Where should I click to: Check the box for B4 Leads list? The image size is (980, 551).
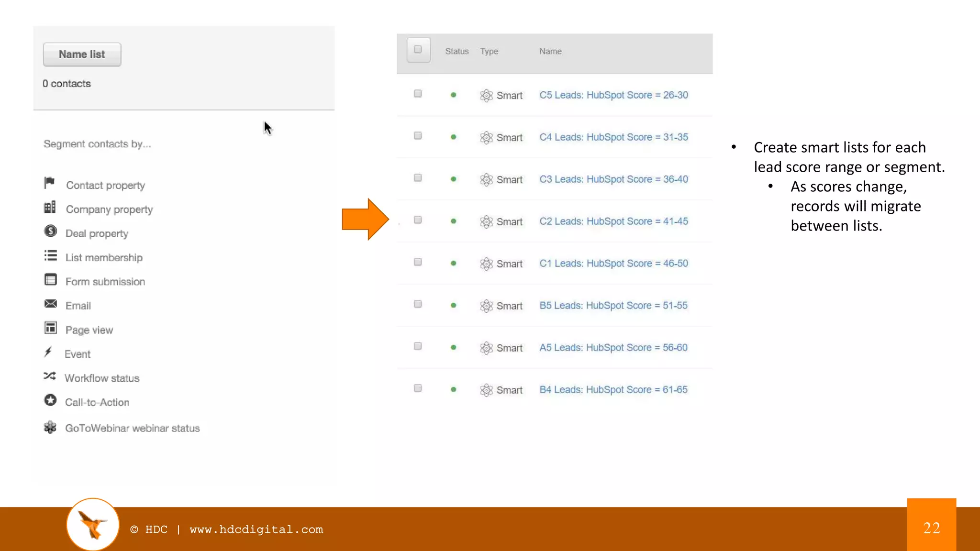click(x=418, y=388)
